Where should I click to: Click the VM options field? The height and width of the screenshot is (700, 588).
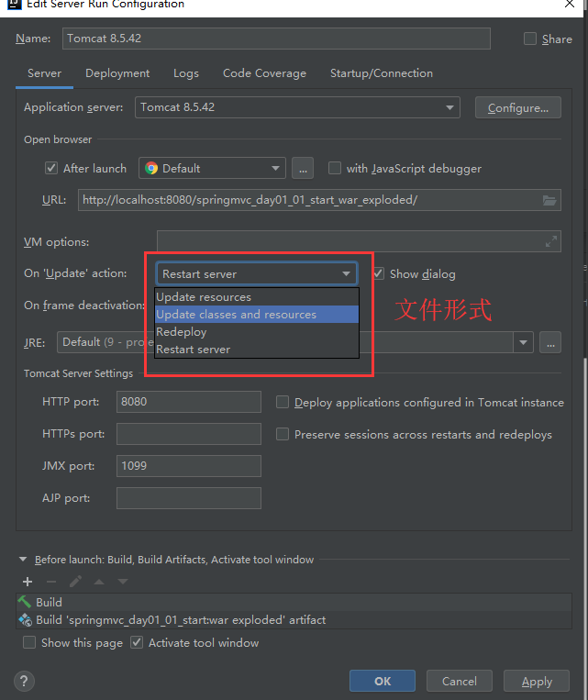click(359, 241)
